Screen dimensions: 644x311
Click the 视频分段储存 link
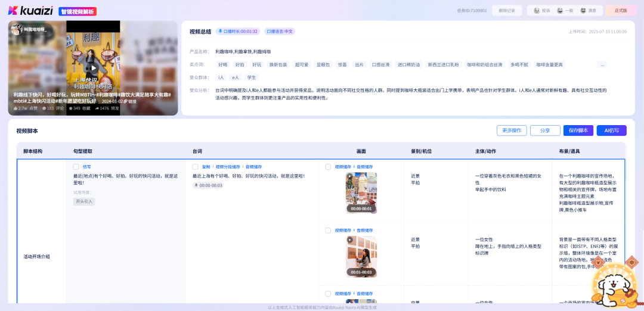pyautogui.click(x=228, y=167)
